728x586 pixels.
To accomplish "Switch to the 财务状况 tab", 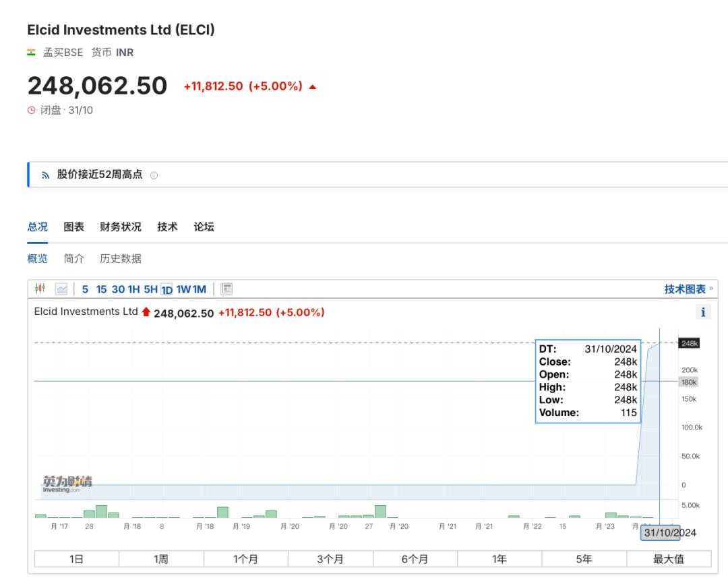I will coord(121,227).
